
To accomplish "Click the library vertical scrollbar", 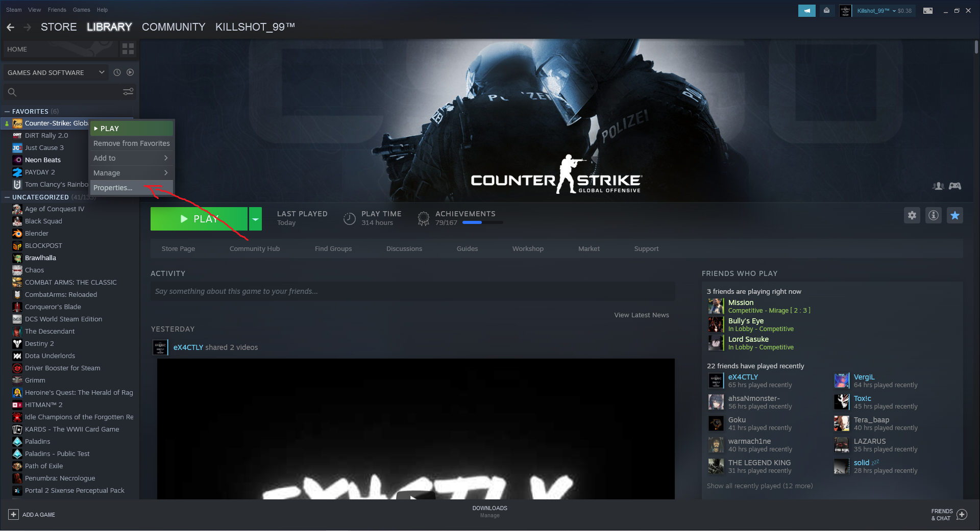I will coord(976,47).
